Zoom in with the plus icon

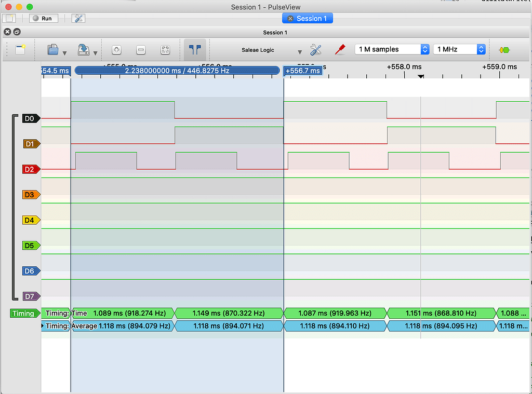click(x=117, y=50)
